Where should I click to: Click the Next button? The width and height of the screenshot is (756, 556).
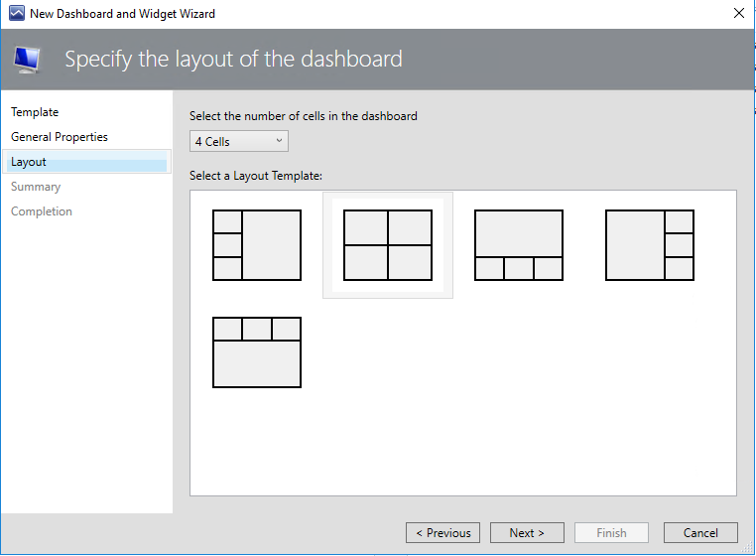coord(527,533)
